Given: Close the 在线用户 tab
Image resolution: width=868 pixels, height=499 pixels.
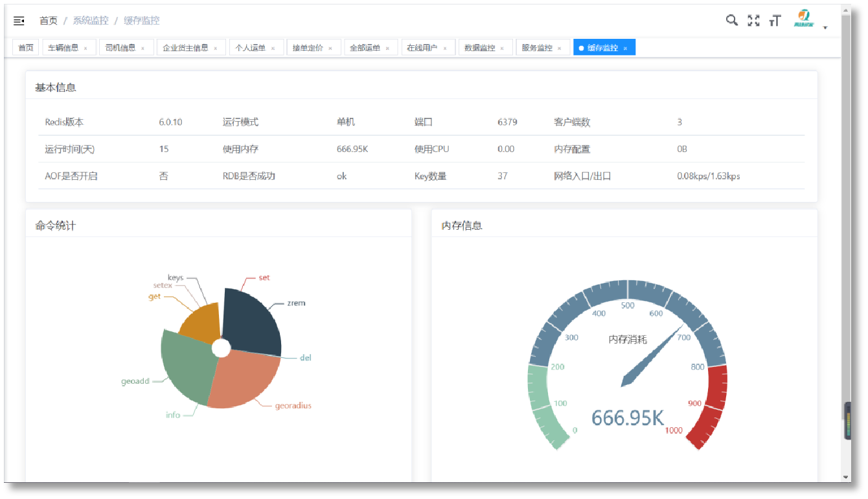Looking at the screenshot, I should click(x=445, y=49).
